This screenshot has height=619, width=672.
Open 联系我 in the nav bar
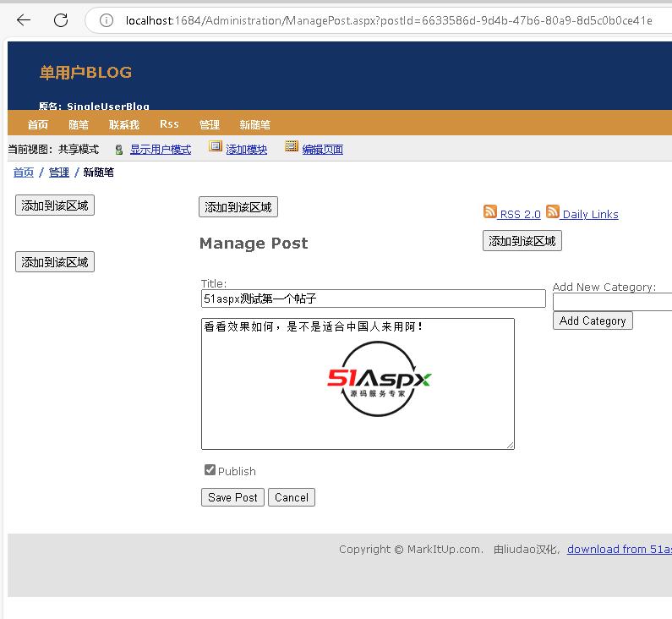pos(124,125)
